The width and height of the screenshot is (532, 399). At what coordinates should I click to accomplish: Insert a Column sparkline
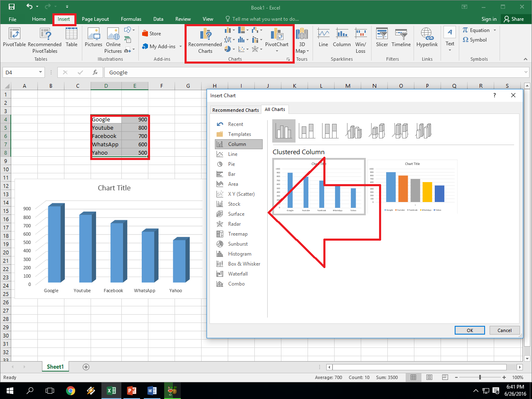point(342,37)
